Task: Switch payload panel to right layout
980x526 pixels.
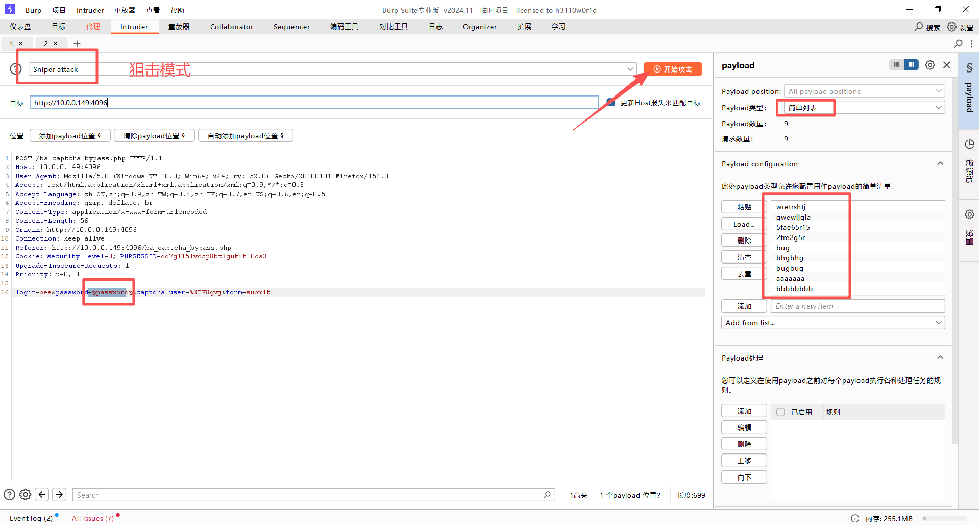Action: tap(911, 65)
